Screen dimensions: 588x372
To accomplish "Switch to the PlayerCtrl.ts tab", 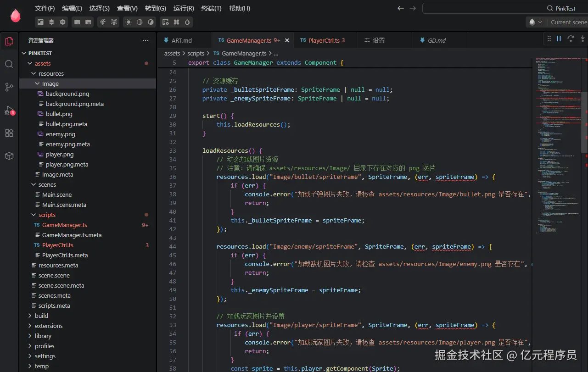I will (x=324, y=40).
